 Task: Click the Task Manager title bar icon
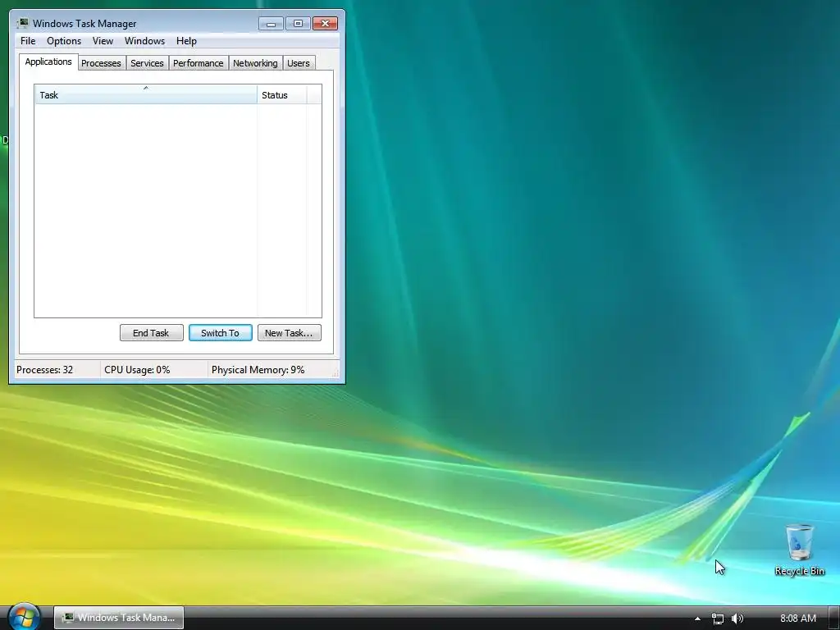click(x=22, y=23)
